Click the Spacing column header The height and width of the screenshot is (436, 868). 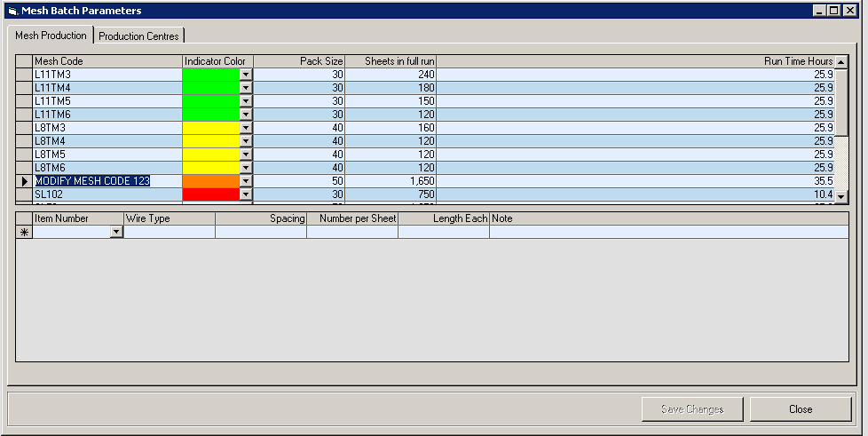(261, 218)
